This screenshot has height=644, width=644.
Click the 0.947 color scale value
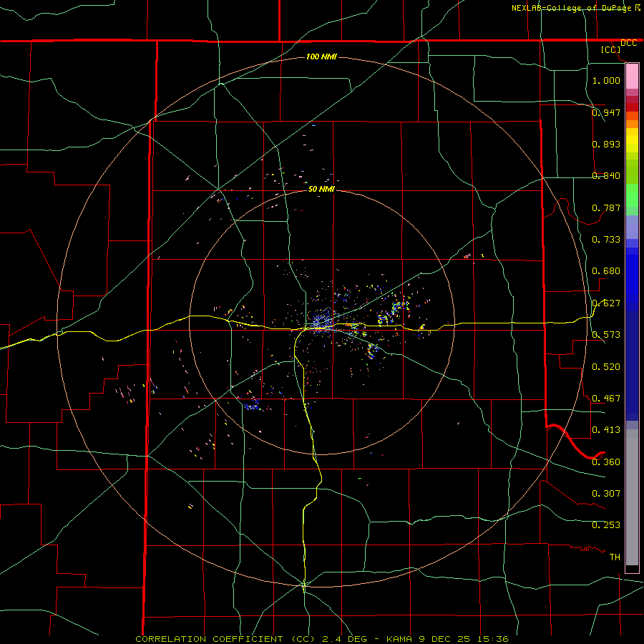[x=606, y=112]
